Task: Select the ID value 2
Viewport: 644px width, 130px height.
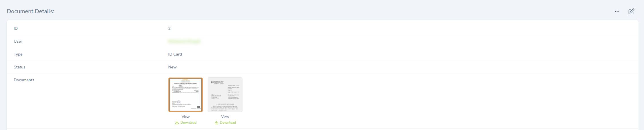Action: 169,28
